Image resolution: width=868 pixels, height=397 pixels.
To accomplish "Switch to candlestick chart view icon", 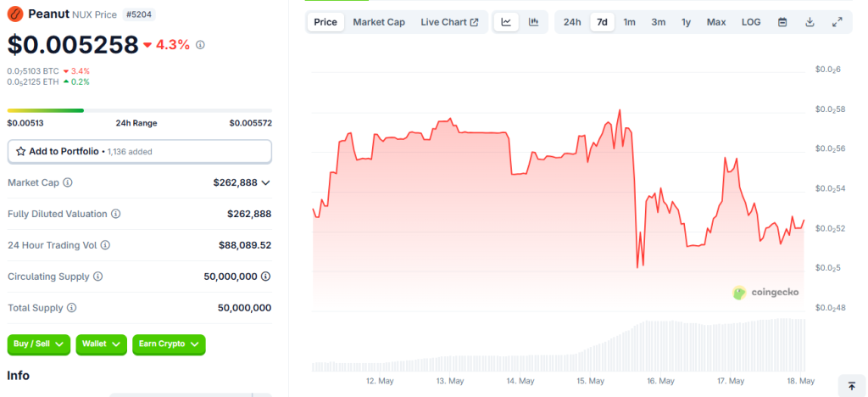I will pos(534,22).
